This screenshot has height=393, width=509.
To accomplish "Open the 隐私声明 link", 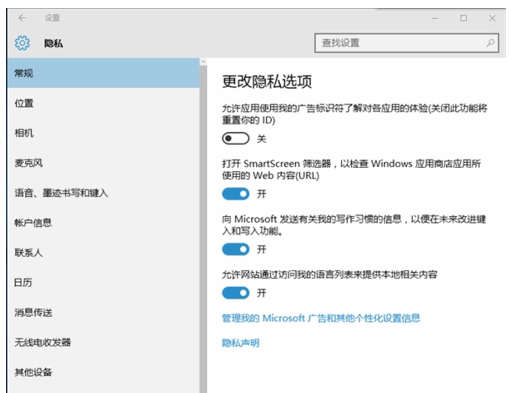I will pos(241,343).
